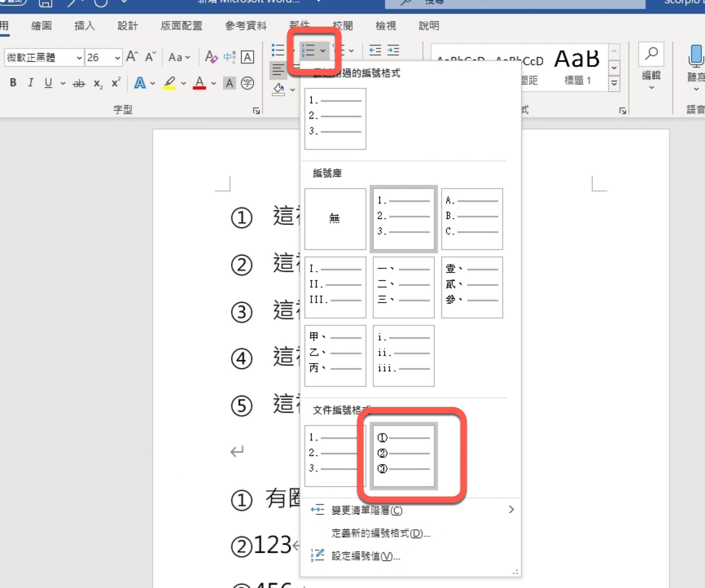Expand the font size dropdown

coord(117,58)
